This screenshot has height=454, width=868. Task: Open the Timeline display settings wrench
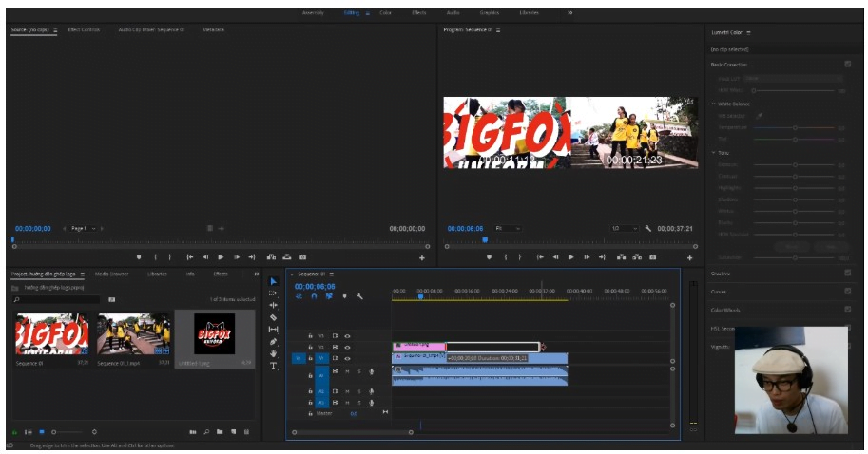point(359,296)
